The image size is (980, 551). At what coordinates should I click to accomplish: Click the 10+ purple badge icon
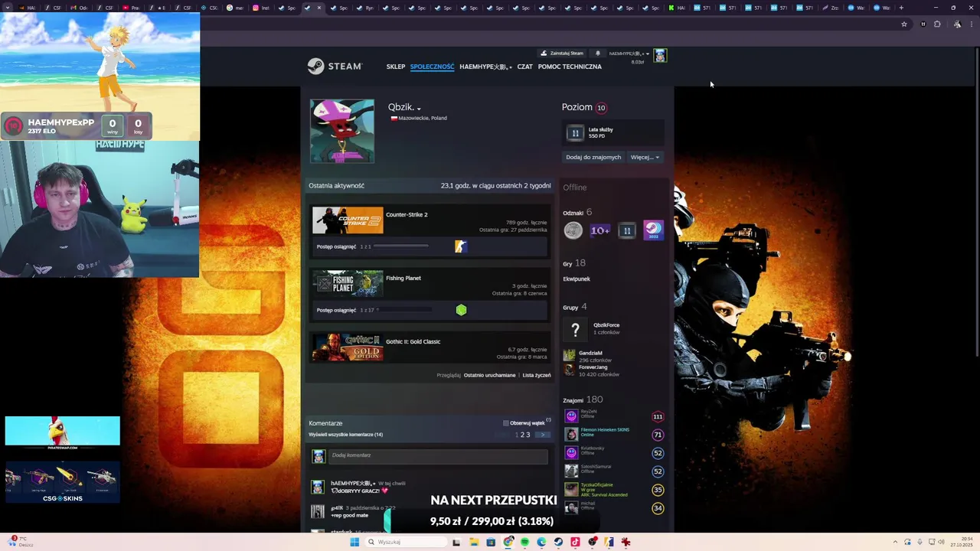click(x=600, y=230)
